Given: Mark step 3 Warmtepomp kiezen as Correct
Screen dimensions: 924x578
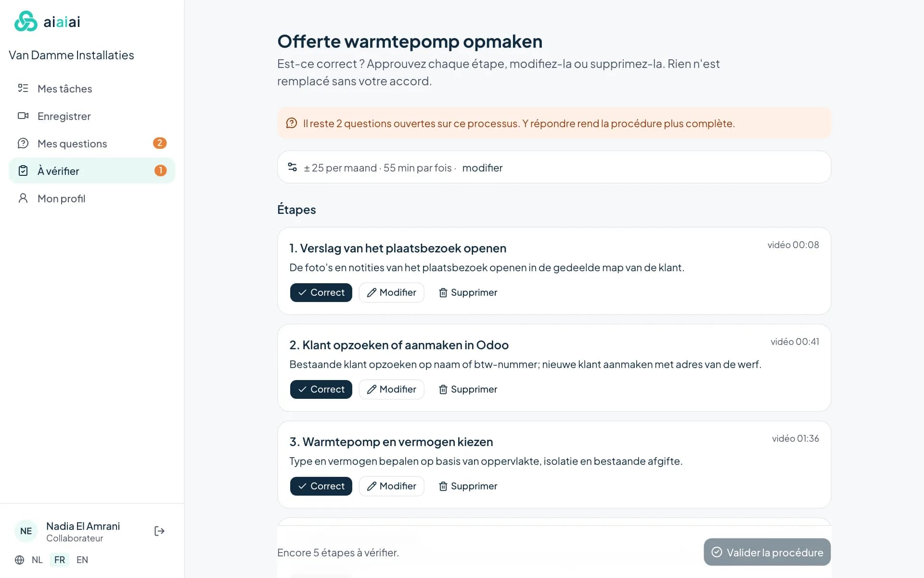Looking at the screenshot, I should (x=321, y=486).
